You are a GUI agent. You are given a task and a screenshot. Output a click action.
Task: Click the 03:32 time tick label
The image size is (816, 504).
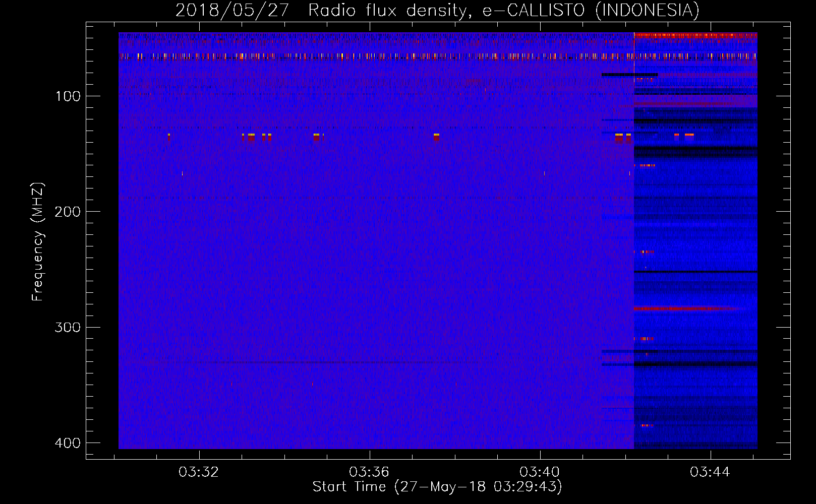(199, 472)
